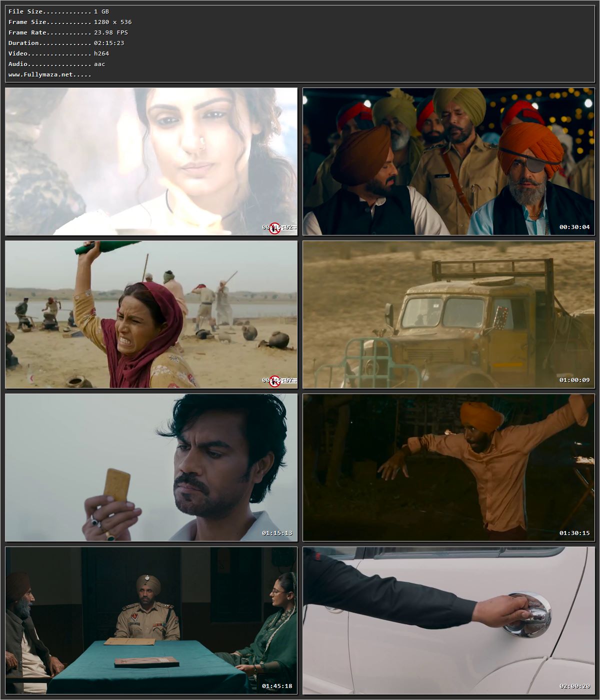Open the thumbnail of woman raising green bottle
The image size is (600, 700).
coord(151,314)
